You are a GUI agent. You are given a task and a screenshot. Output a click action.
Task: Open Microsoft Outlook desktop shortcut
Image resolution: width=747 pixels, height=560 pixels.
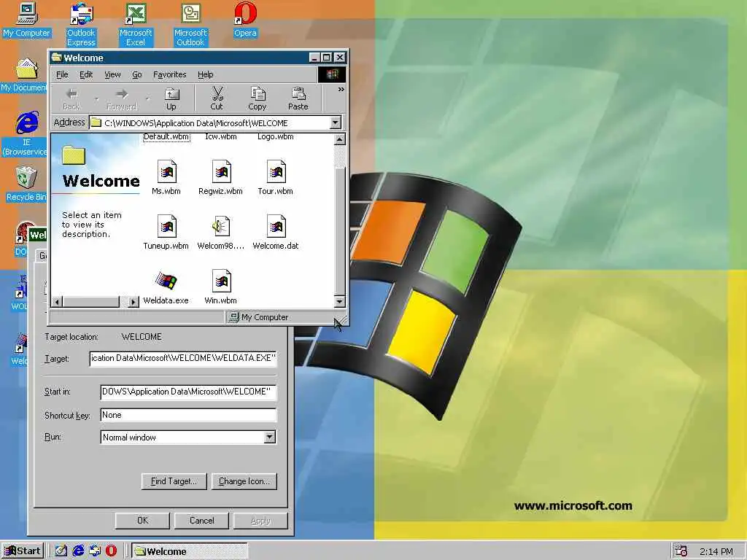(190, 24)
